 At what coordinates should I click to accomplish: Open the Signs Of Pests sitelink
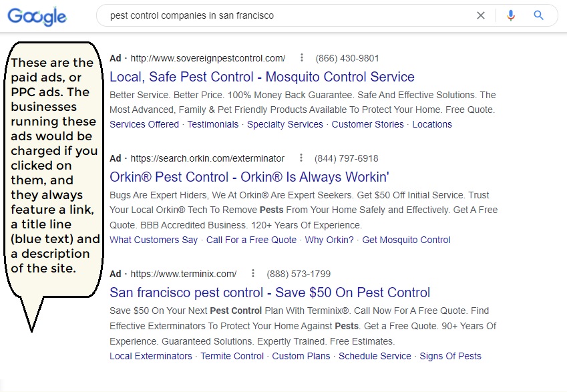[x=450, y=356]
